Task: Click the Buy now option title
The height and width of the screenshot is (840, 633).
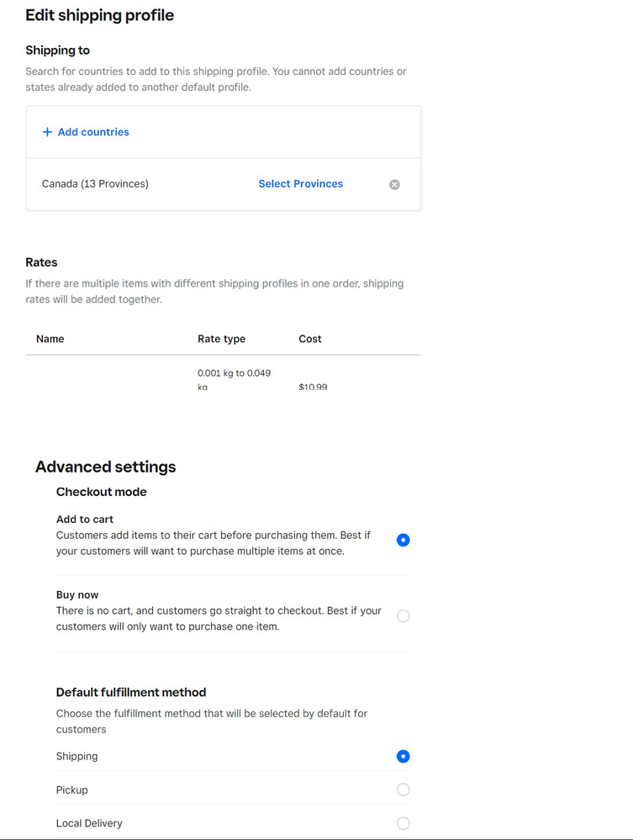Action: [77, 595]
